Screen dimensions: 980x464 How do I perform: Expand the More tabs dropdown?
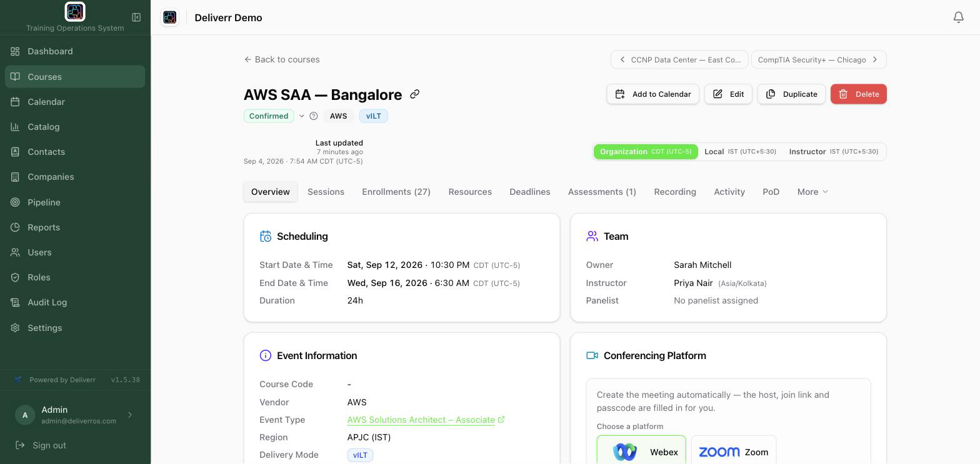[812, 192]
